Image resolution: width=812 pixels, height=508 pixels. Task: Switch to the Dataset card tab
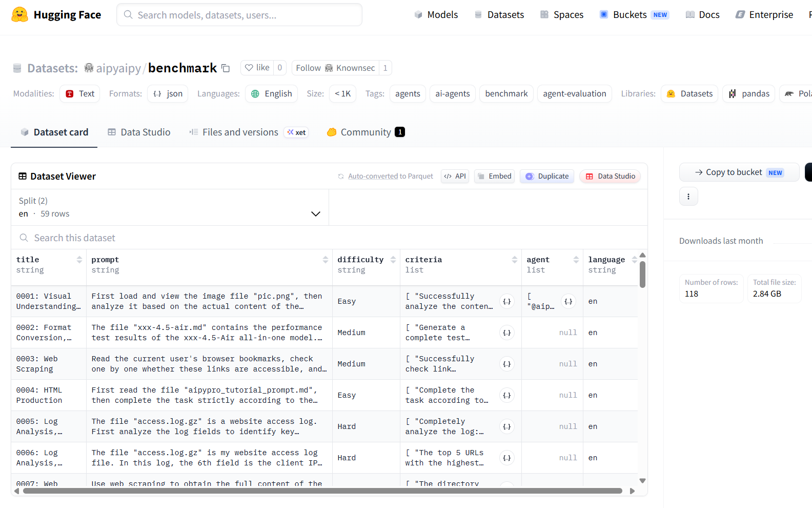click(54, 132)
